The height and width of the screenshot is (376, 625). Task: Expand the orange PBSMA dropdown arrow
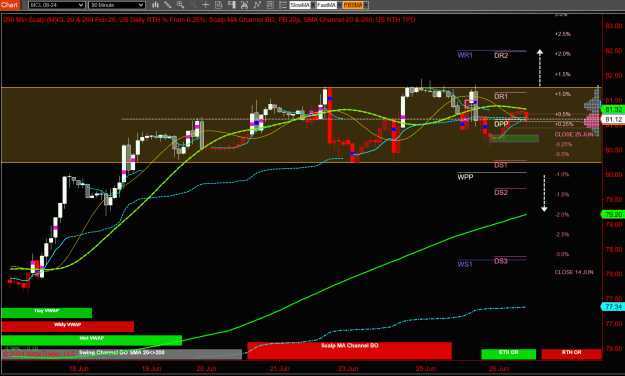click(x=366, y=5)
